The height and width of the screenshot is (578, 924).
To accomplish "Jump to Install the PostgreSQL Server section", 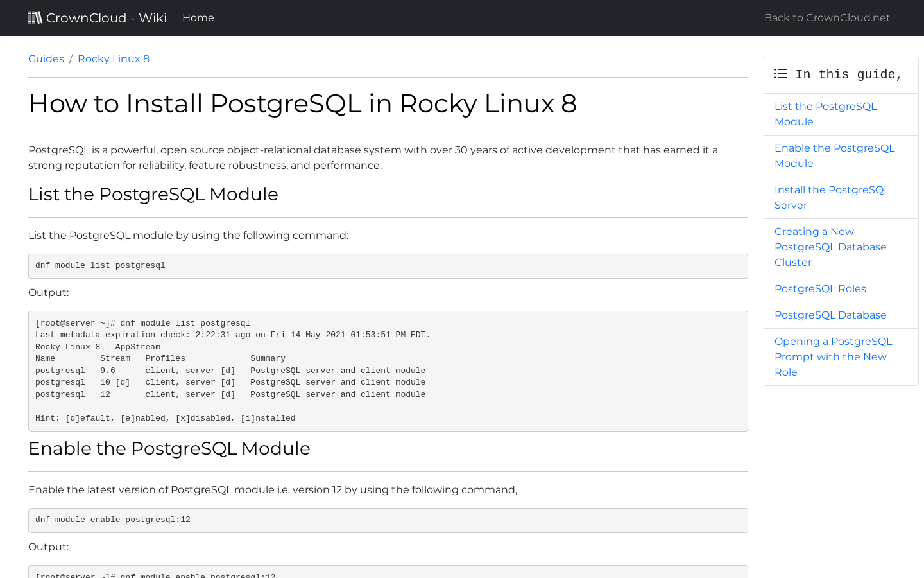I will (841, 198).
